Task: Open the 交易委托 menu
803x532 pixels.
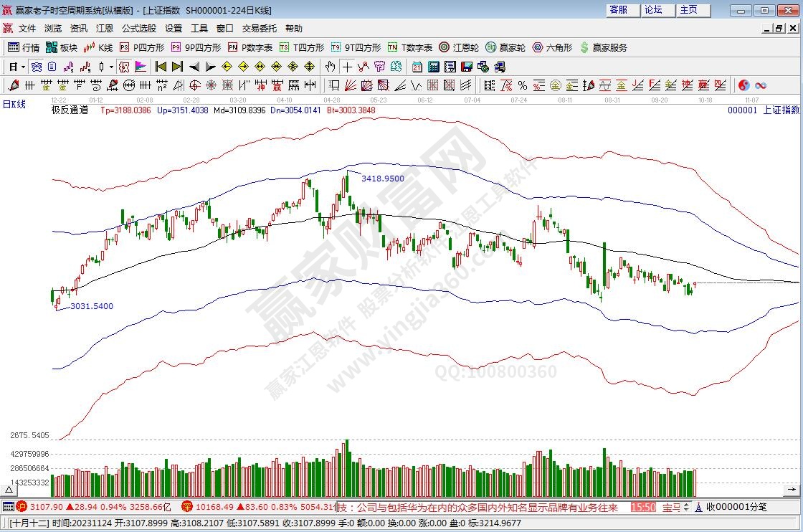Action: coord(259,29)
